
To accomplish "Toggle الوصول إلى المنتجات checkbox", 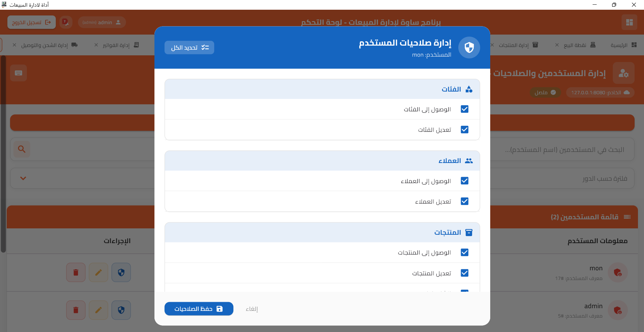I will pyautogui.click(x=464, y=253).
